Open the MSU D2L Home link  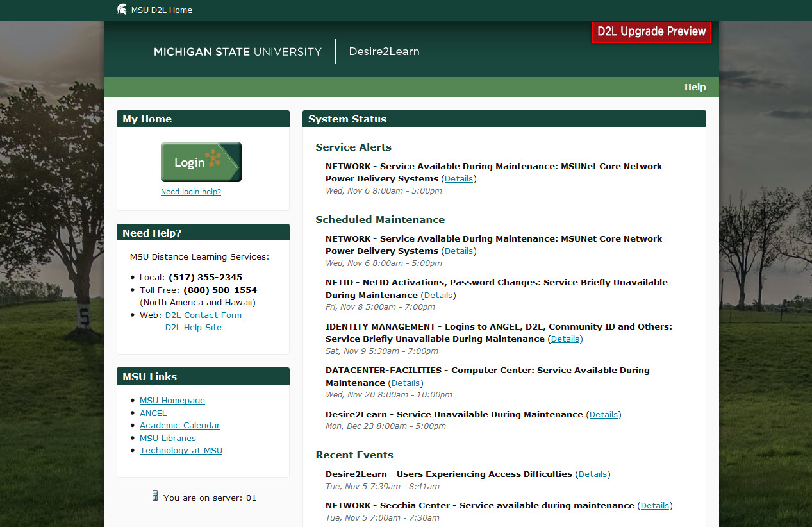pos(160,10)
